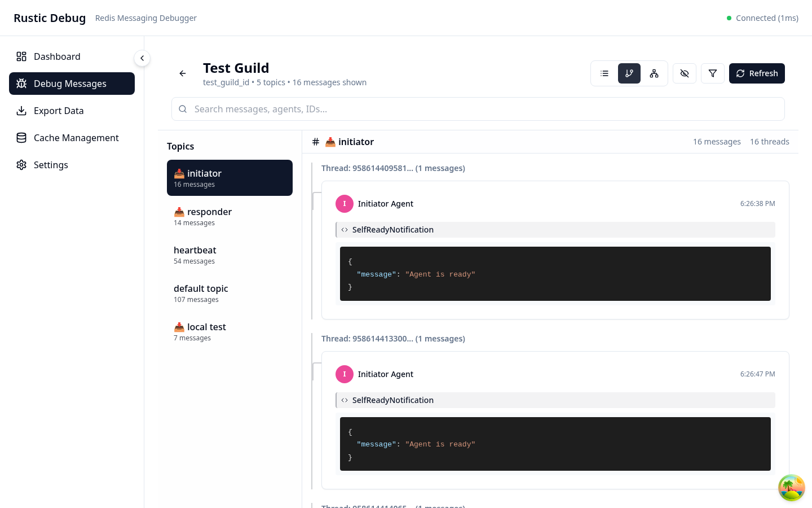812x508 pixels.
Task: Switch to list view mode
Action: [604, 73]
